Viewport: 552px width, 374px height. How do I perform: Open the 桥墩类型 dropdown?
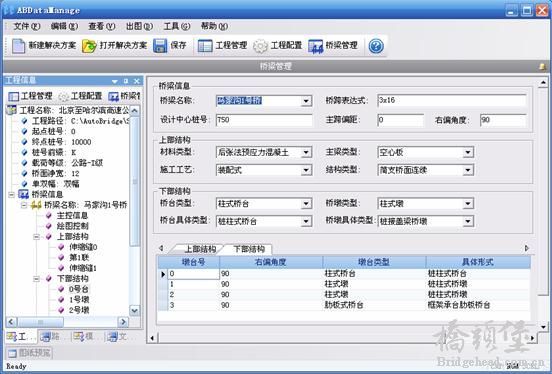(x=468, y=204)
